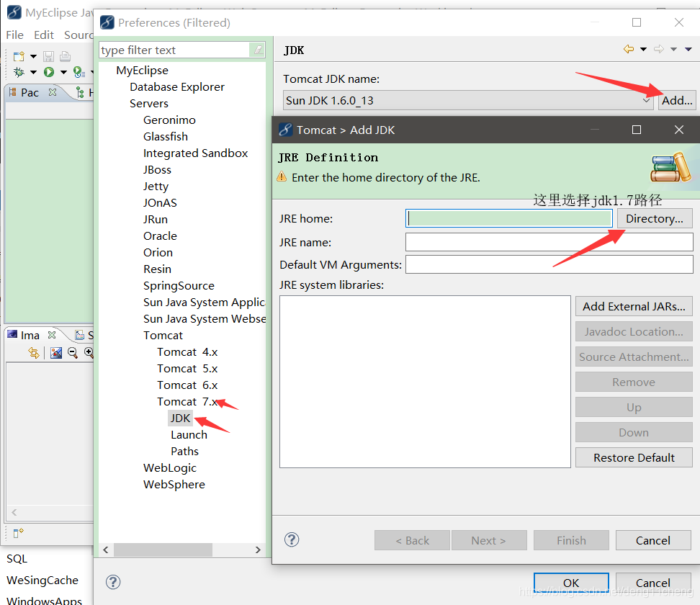This screenshot has width=700, height=605.
Task: Open the dropdown next to New icon
Action: click(33, 56)
